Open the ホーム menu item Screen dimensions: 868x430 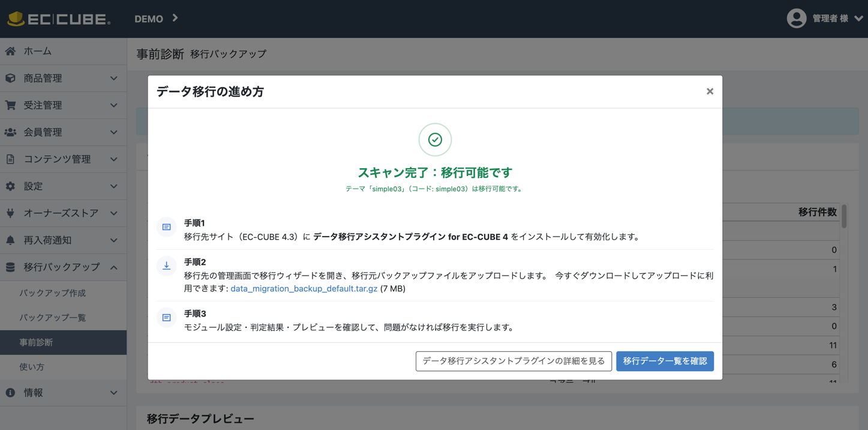pyautogui.click(x=63, y=52)
